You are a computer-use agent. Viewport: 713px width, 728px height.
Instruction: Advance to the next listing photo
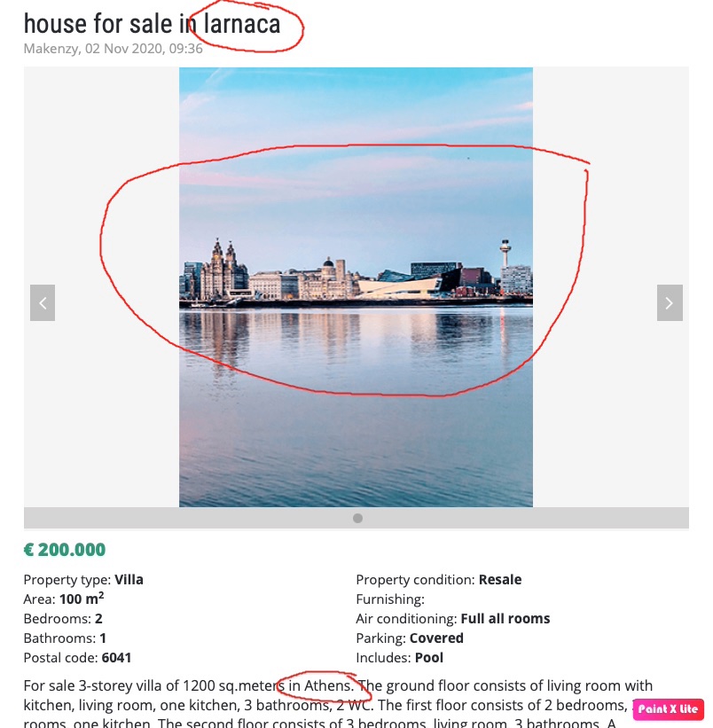(670, 302)
